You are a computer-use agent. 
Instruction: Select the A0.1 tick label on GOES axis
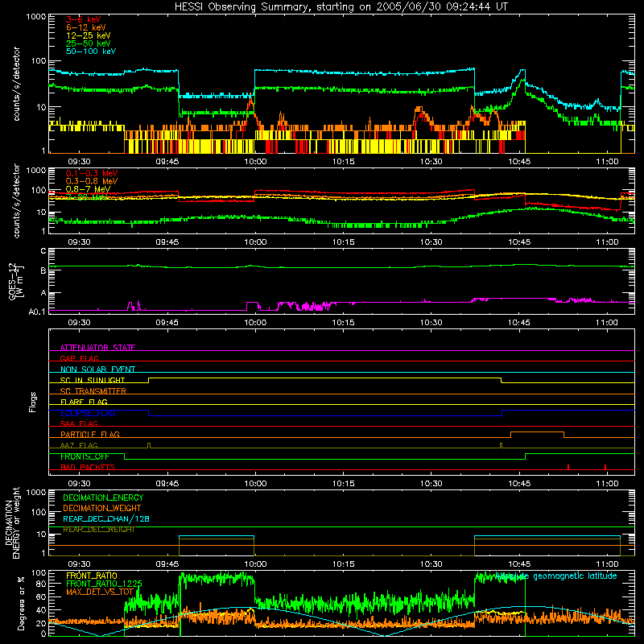point(37,312)
